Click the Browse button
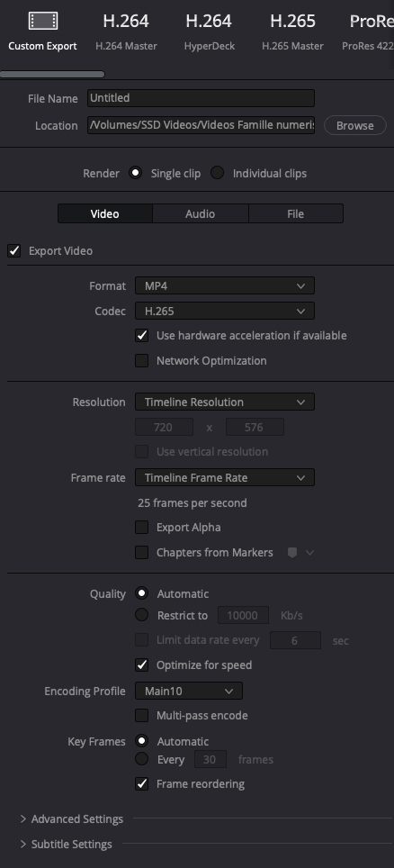394x868 pixels. 354,125
